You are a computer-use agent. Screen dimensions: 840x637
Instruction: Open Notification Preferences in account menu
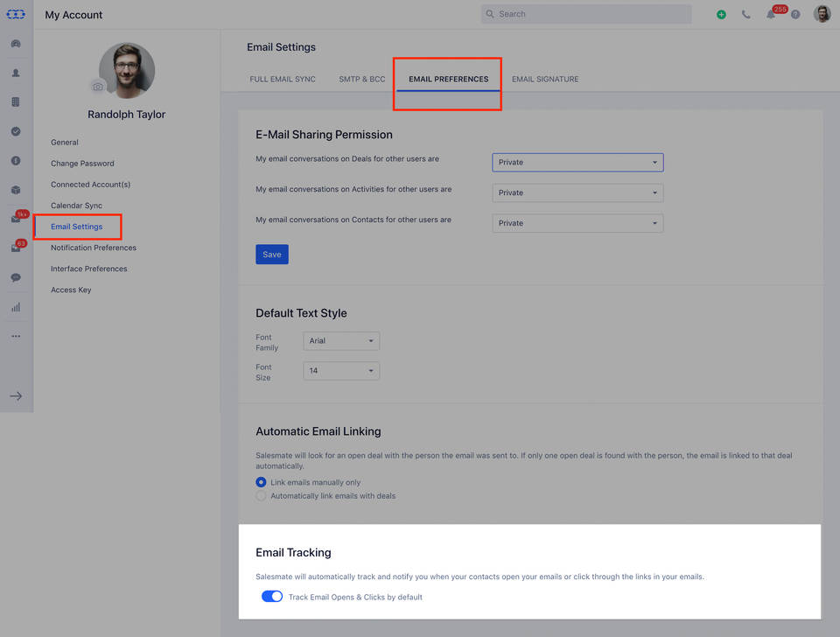tap(94, 248)
